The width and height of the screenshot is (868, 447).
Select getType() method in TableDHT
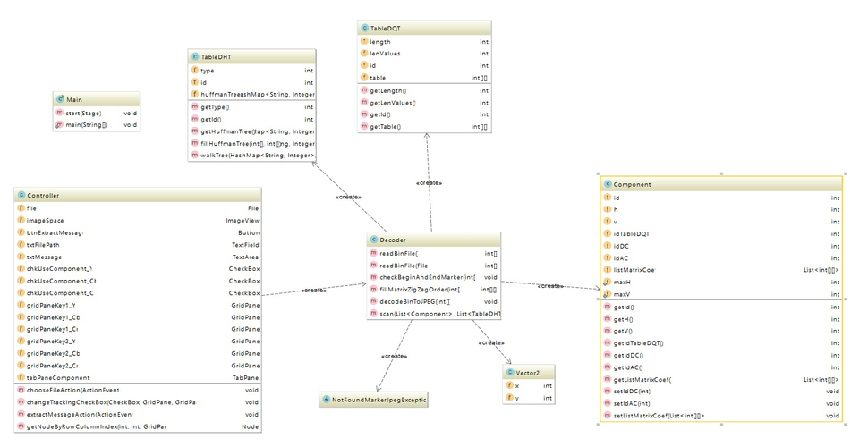251,107
